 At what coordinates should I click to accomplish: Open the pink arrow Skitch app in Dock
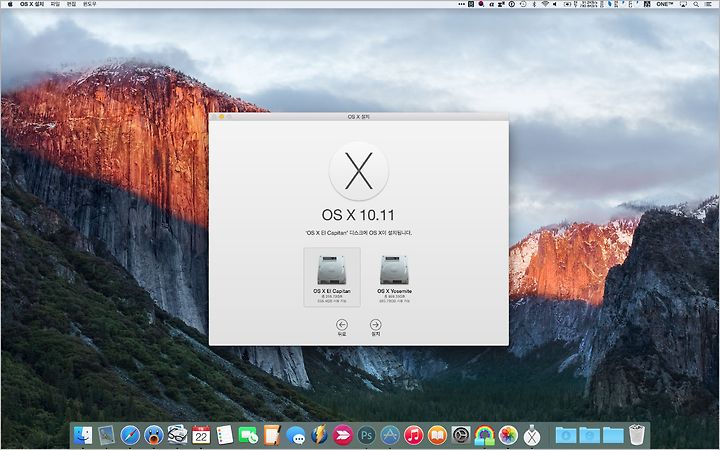tap(343, 435)
